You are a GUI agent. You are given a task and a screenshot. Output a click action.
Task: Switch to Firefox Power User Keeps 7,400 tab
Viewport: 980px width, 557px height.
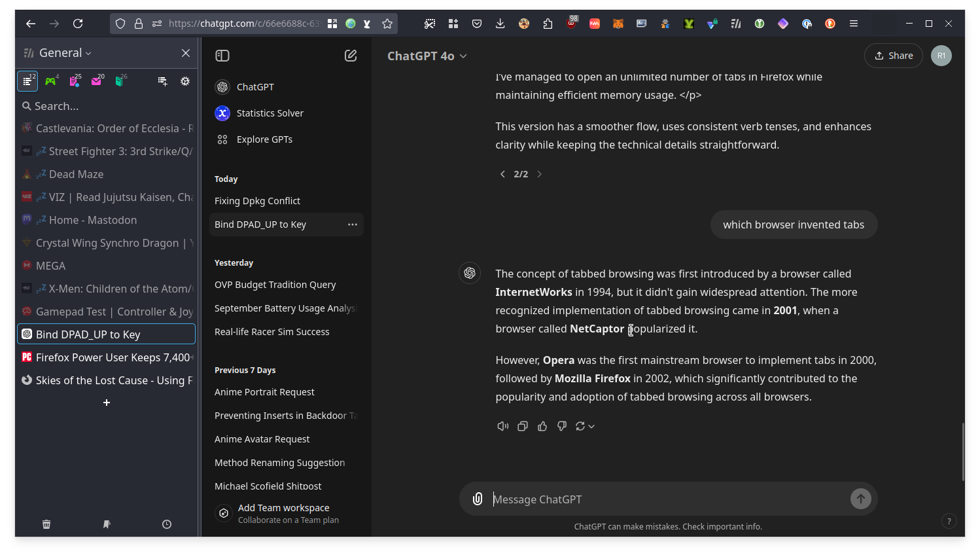(x=107, y=357)
